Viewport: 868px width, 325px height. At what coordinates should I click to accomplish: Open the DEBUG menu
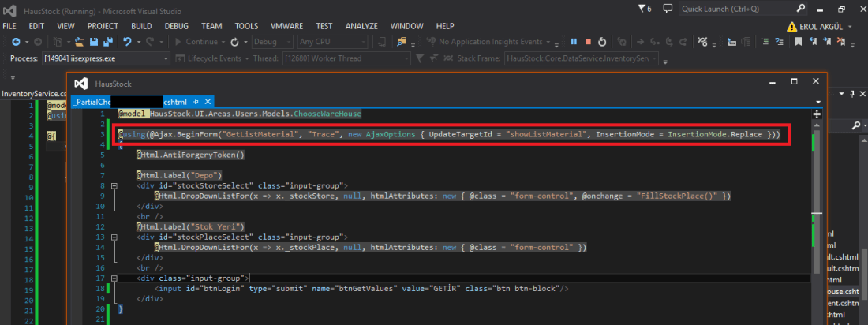tap(176, 26)
